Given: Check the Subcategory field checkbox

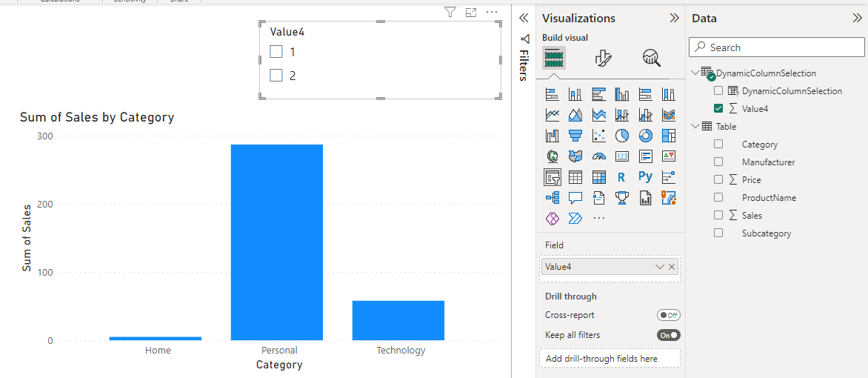Looking at the screenshot, I should tap(718, 233).
